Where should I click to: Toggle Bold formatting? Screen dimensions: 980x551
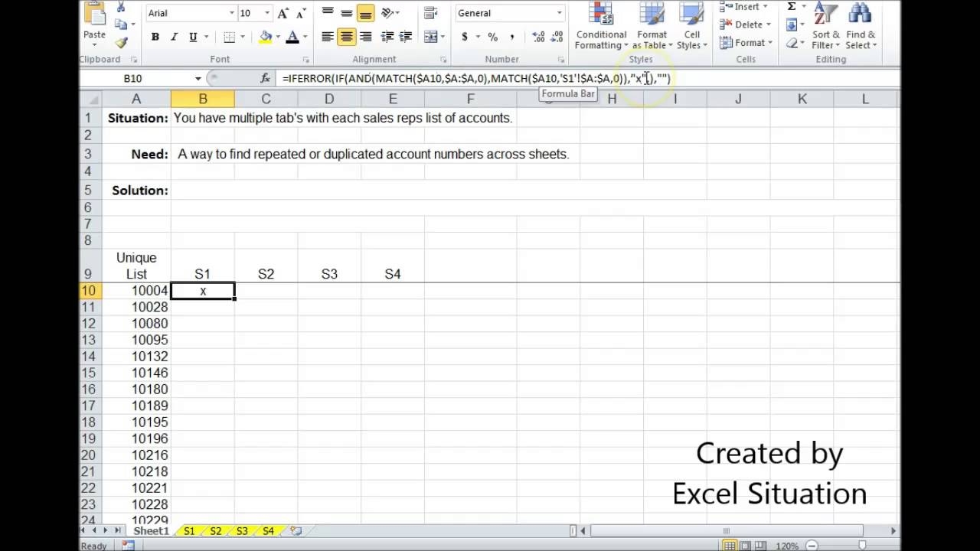click(x=155, y=37)
